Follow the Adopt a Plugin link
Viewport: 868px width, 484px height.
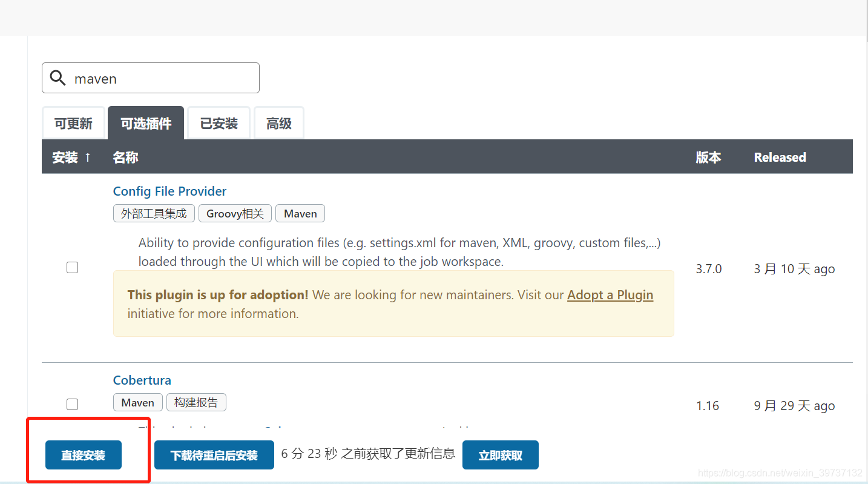(610, 295)
